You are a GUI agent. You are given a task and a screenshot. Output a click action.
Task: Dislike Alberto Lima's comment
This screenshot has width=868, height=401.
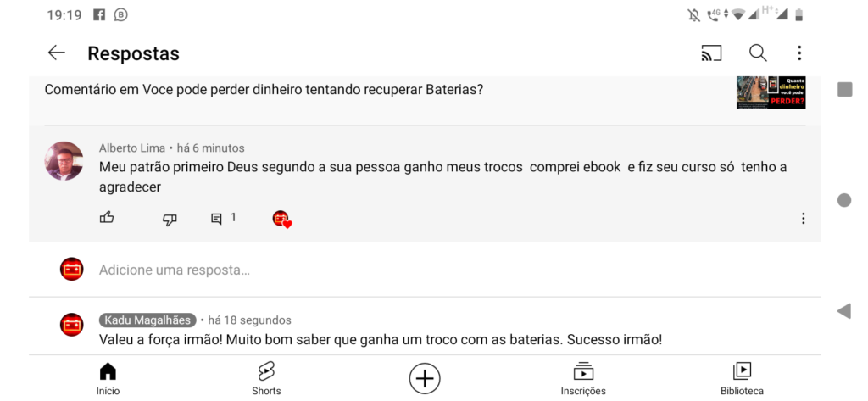click(170, 219)
